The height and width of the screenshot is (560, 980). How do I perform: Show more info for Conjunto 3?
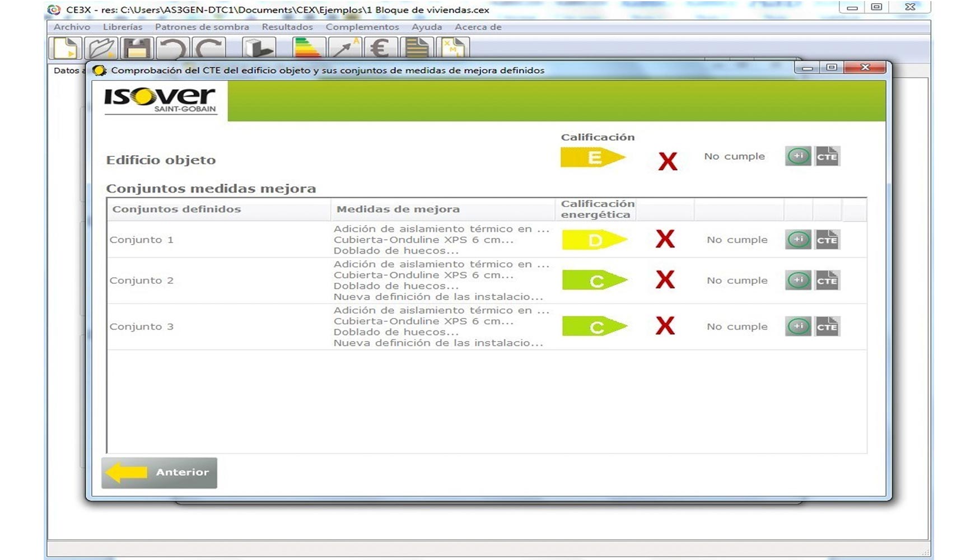tap(798, 326)
